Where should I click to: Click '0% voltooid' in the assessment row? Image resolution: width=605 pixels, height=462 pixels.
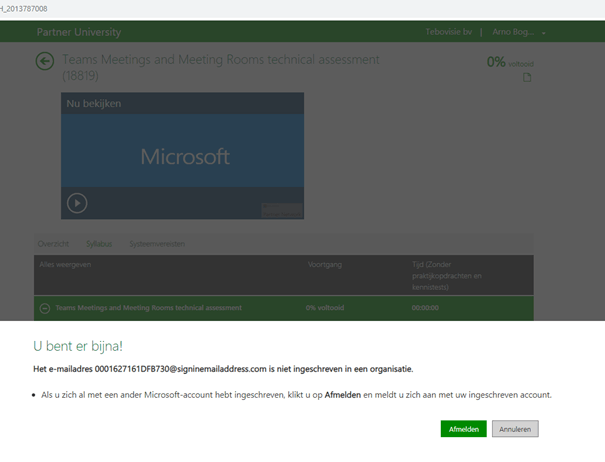pos(325,308)
